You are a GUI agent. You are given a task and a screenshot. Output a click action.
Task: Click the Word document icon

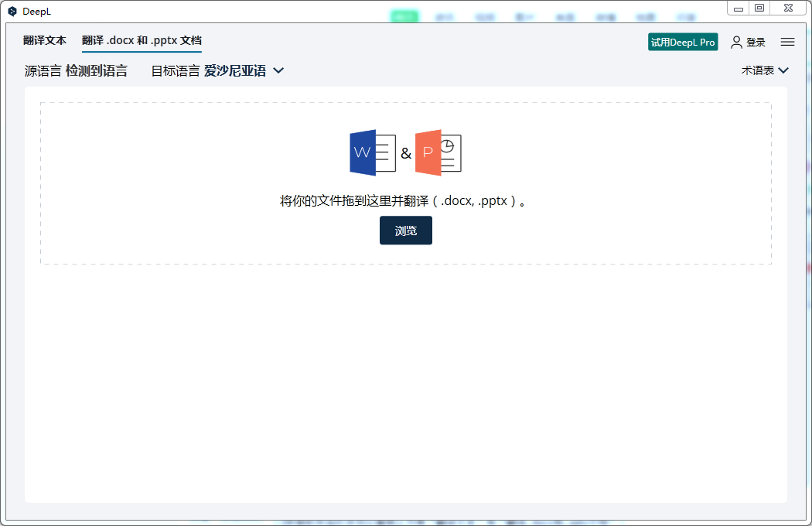(x=371, y=152)
